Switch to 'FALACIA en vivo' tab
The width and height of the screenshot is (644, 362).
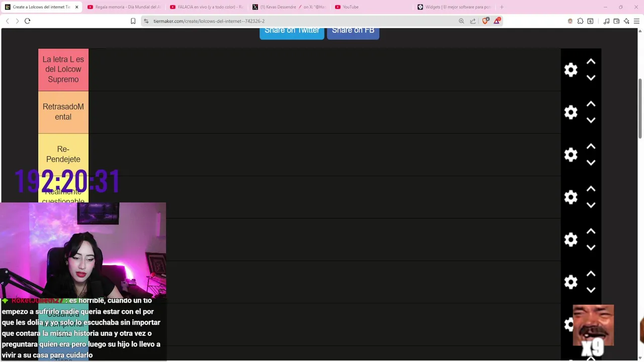[206, 7]
